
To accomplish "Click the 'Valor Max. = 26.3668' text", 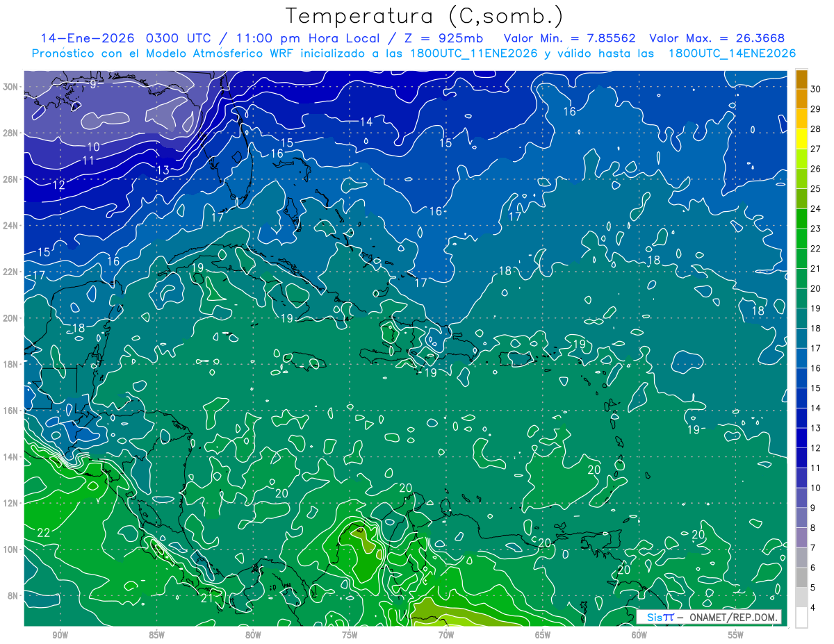I will click(x=717, y=38).
